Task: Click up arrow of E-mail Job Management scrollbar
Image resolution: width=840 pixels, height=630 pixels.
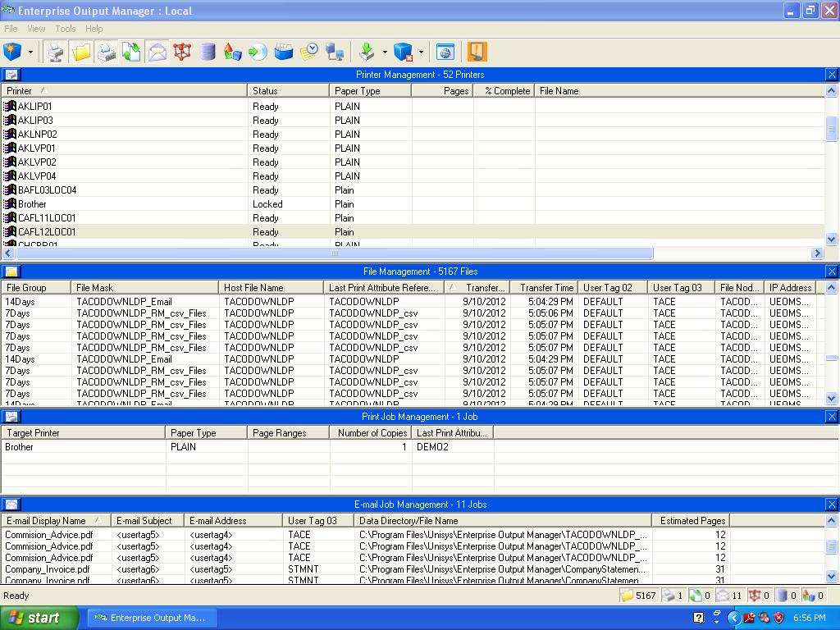Action: tap(832, 520)
